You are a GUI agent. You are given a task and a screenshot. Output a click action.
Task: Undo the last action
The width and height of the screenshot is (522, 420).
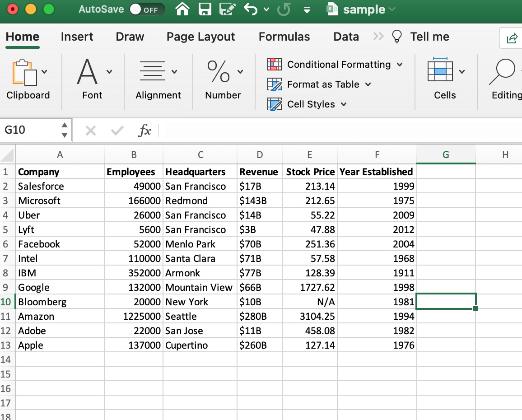click(251, 9)
